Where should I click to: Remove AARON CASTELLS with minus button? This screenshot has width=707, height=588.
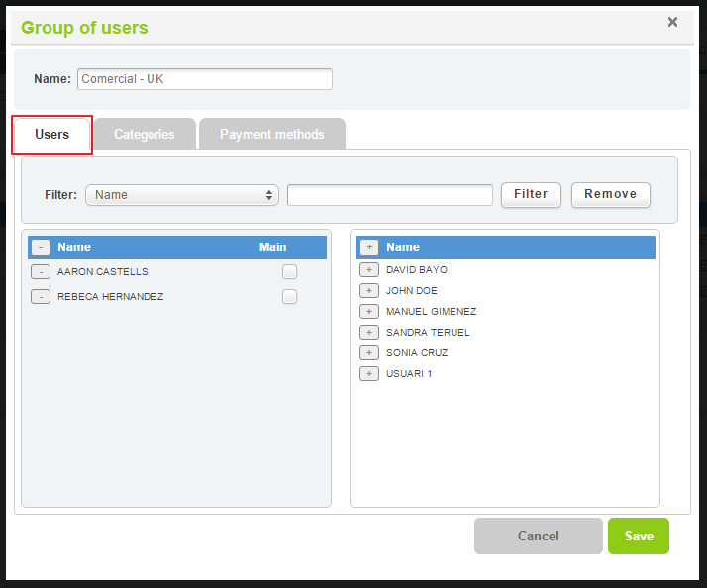[x=41, y=272]
